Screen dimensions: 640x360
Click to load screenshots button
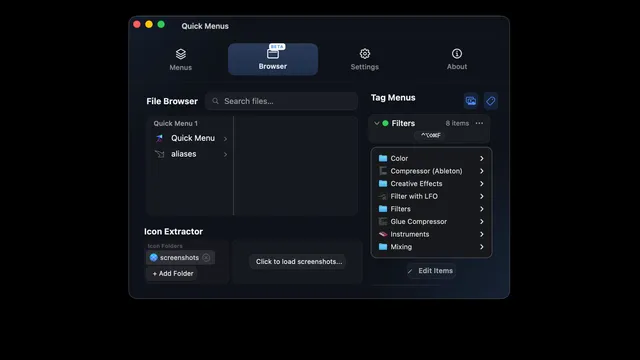(299, 262)
